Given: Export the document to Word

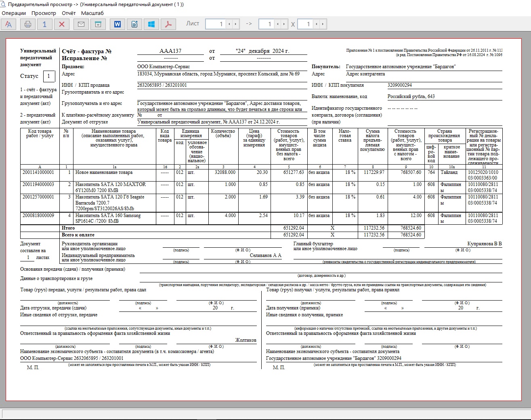Looking at the screenshot, I should click(x=118, y=24).
